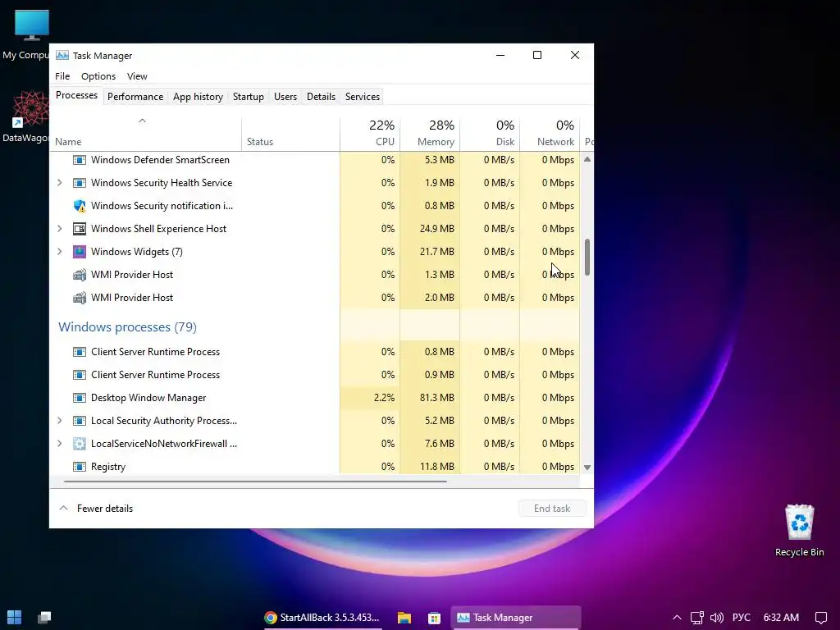
Task: Sort processes by the Disk column
Action: pos(490,134)
